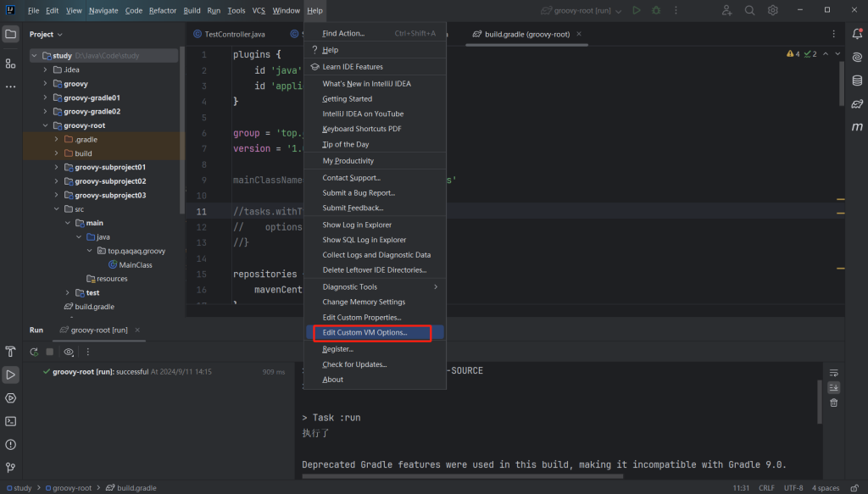Expand Diagnostic Tools submenu
This screenshot has width=868, height=494.
coord(375,286)
